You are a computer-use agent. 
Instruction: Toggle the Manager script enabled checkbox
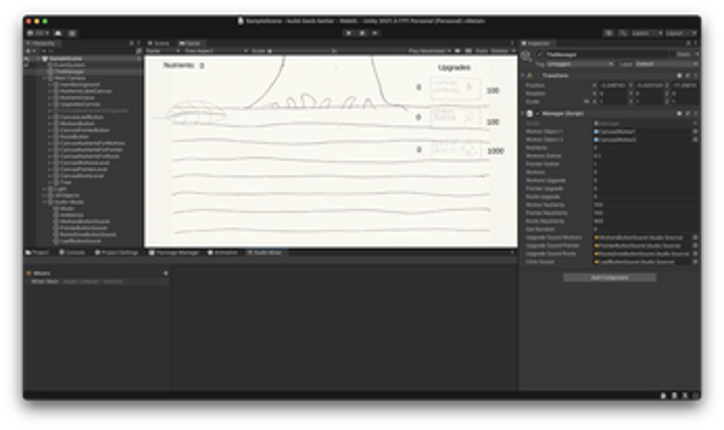[537, 114]
